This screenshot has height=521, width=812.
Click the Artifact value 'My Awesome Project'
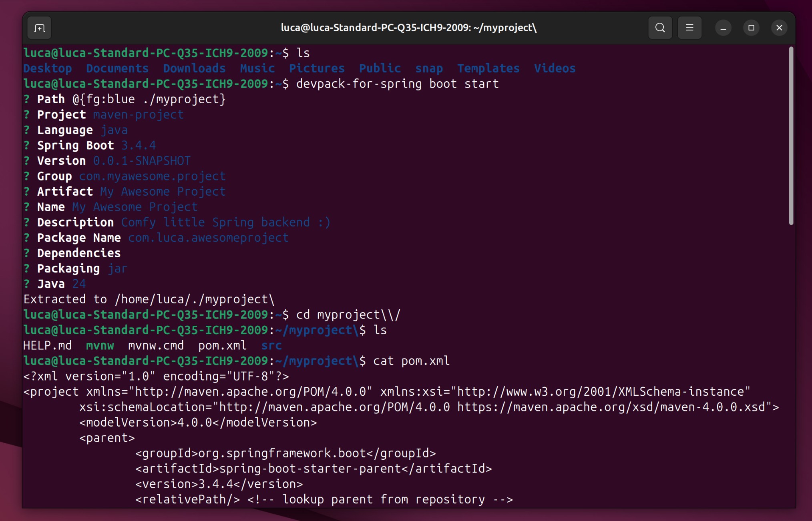(163, 192)
